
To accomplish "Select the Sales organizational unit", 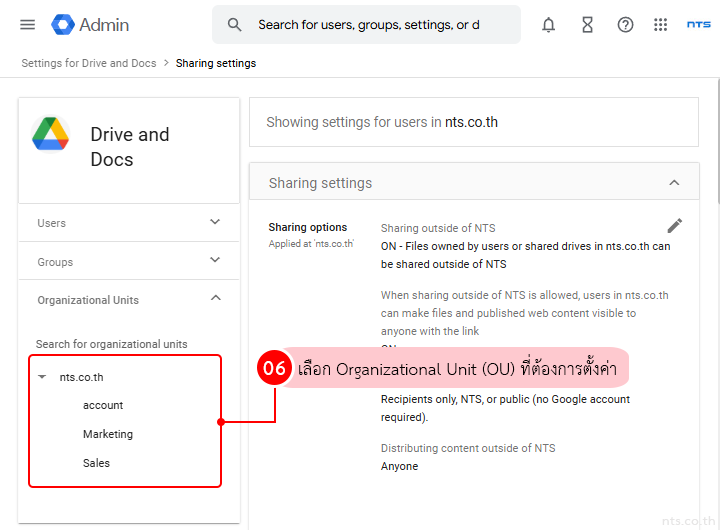I will (97, 463).
